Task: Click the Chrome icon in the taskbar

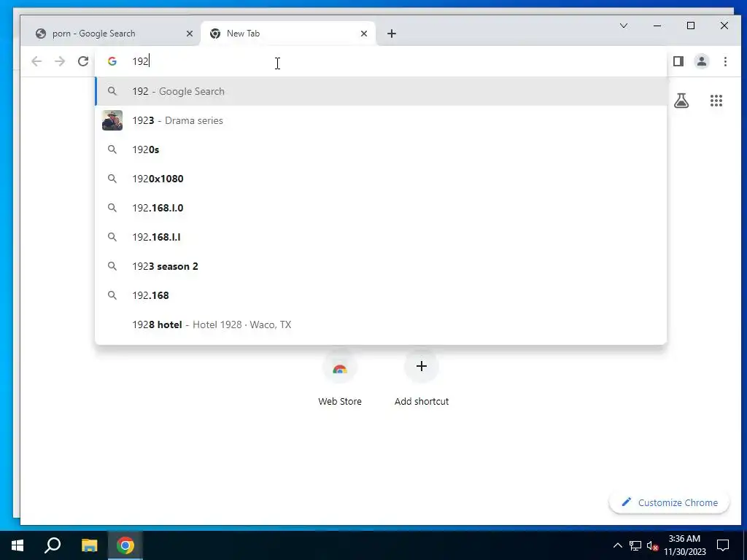Action: click(x=125, y=545)
